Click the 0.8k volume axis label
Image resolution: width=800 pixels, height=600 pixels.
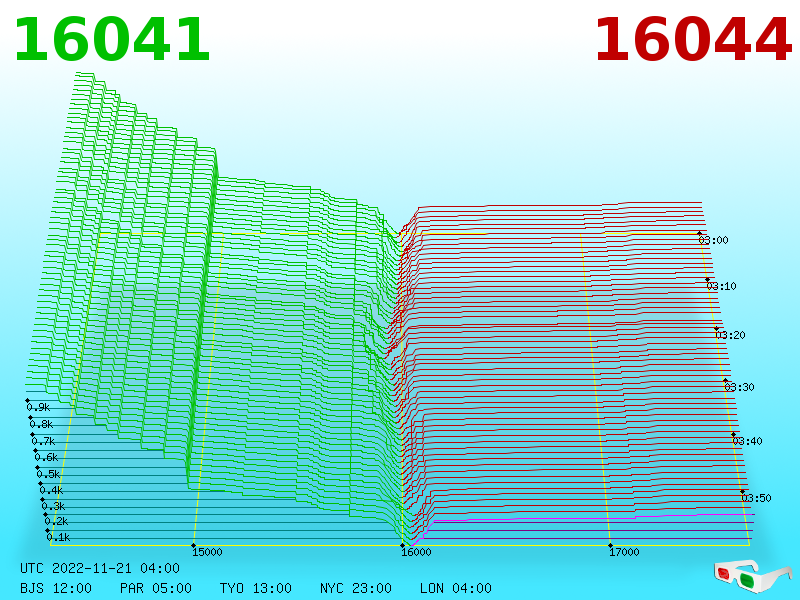(x=41, y=424)
